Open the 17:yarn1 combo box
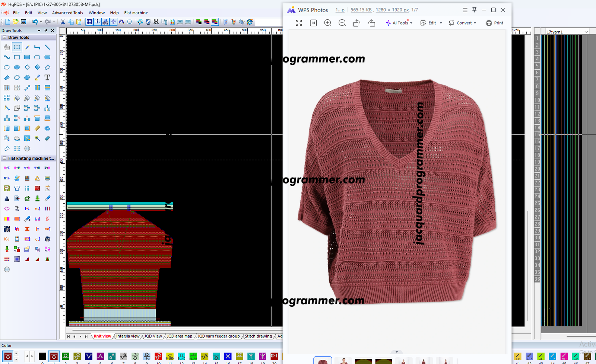This screenshot has height=364, width=596. pos(567,32)
